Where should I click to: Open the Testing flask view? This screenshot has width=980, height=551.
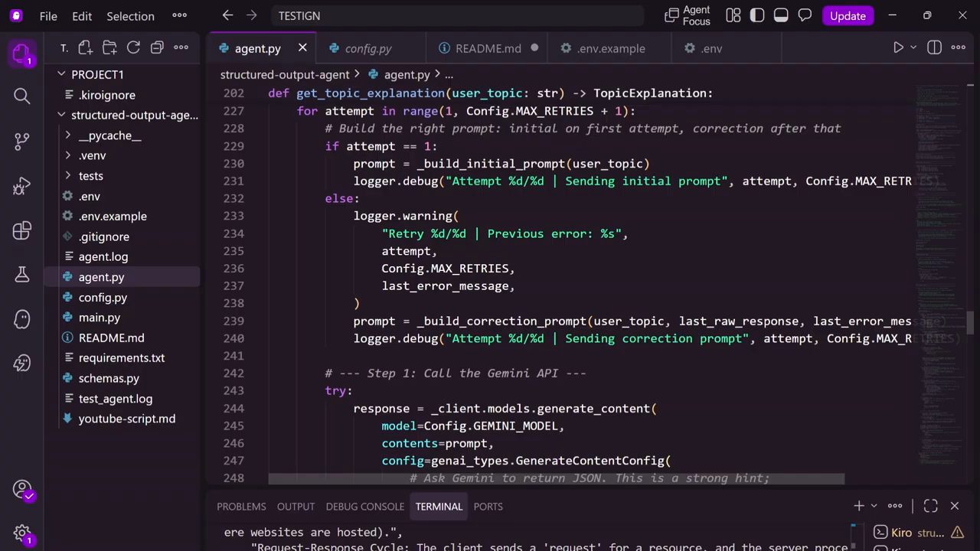click(21, 275)
